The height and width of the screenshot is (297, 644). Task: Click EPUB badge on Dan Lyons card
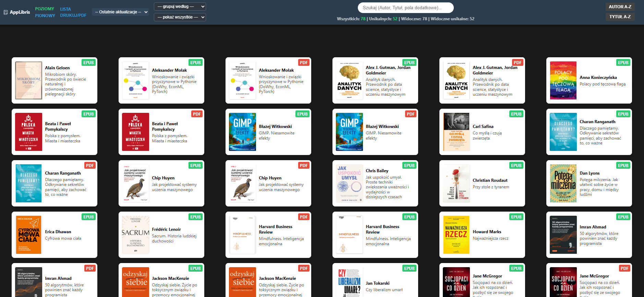[623, 166]
